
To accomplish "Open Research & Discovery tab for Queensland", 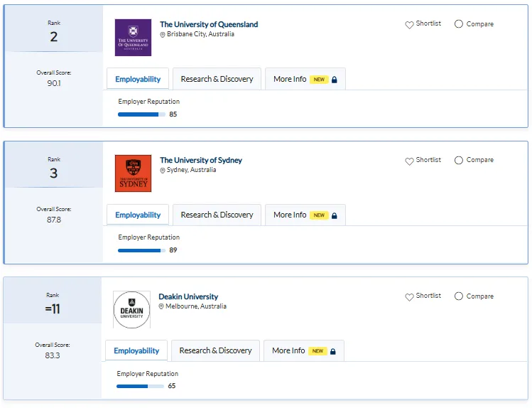I will (217, 79).
